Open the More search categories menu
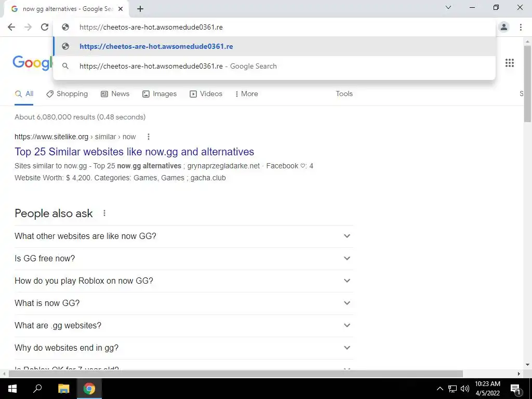This screenshot has width=532, height=399. (x=247, y=94)
